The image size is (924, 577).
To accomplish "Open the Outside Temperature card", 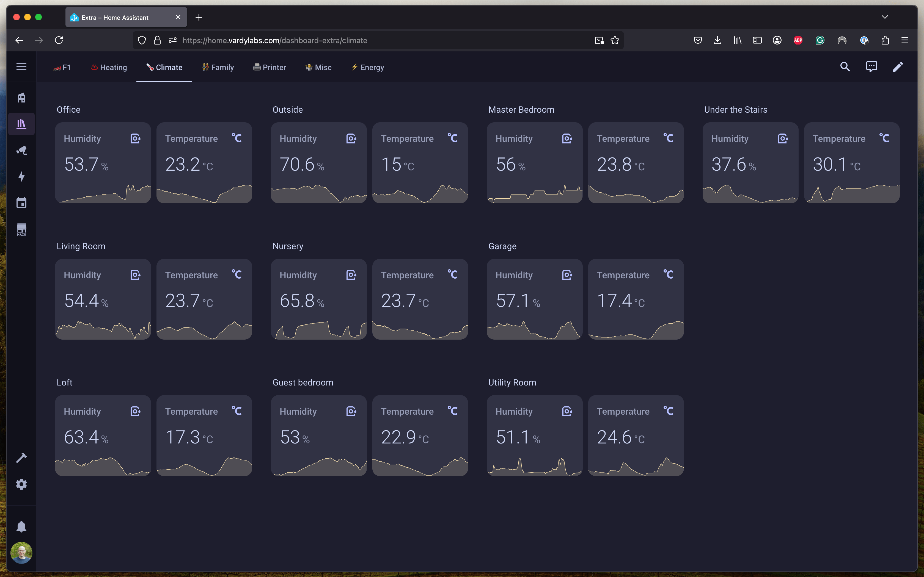I will pyautogui.click(x=420, y=163).
